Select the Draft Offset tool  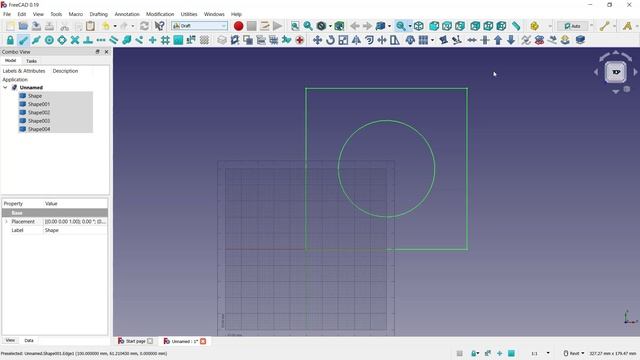(369, 40)
